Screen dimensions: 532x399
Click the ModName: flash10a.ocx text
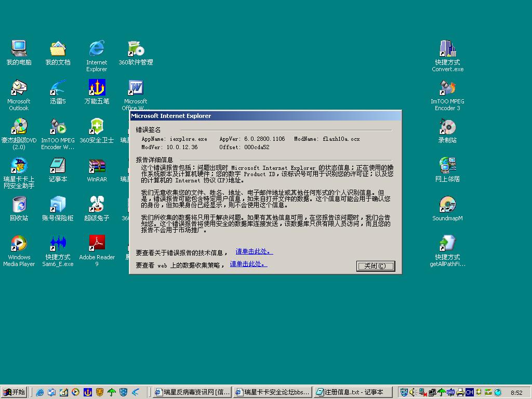pos(327,139)
